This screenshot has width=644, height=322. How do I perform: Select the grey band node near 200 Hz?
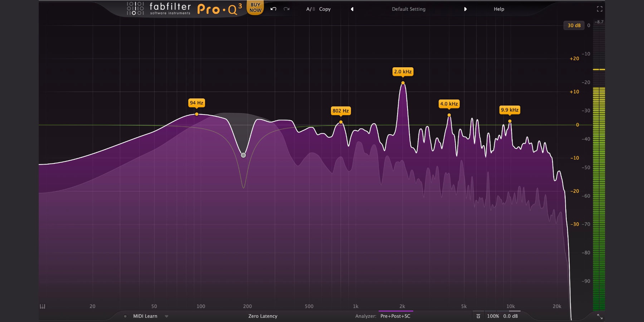pos(243,155)
